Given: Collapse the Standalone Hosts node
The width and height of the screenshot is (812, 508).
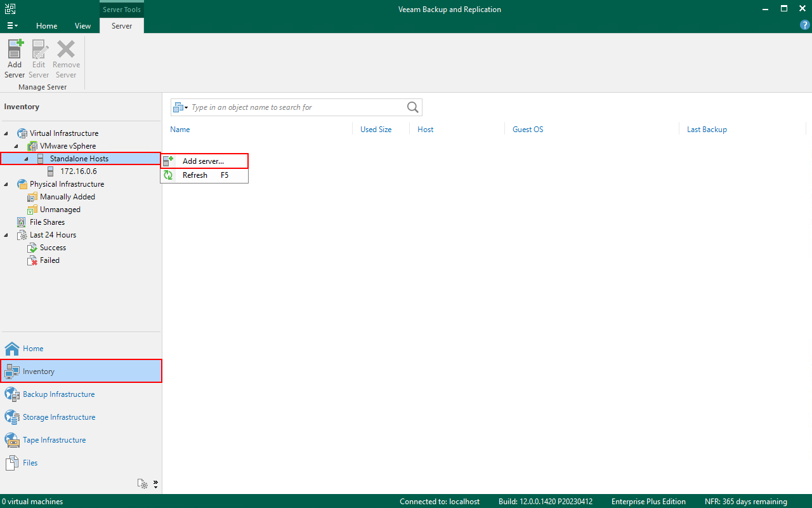Looking at the screenshot, I should coord(27,159).
